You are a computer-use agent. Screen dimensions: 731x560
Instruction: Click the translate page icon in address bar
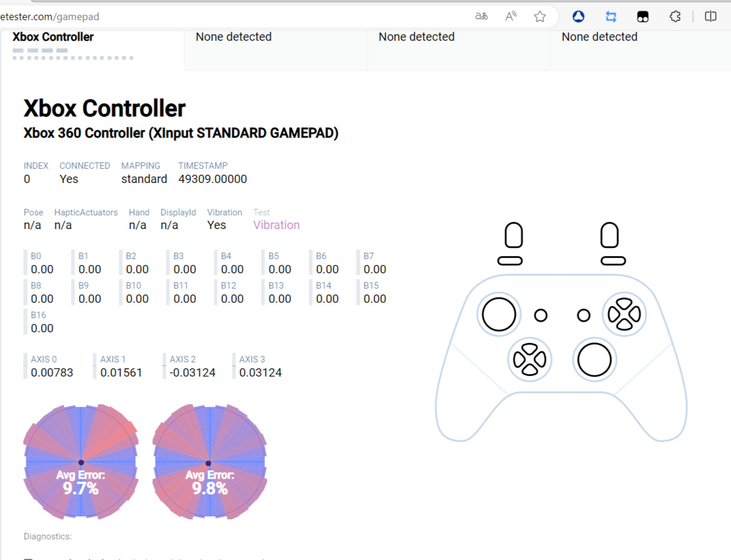pyautogui.click(x=481, y=17)
